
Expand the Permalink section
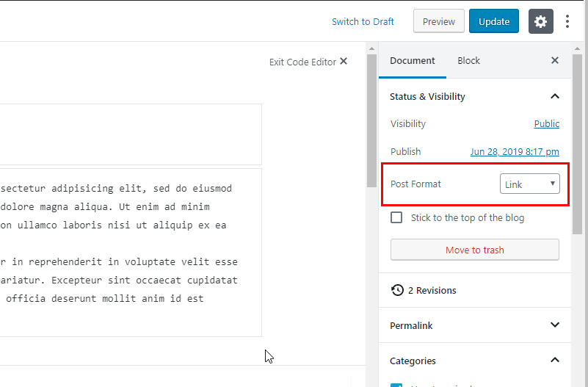(x=555, y=325)
